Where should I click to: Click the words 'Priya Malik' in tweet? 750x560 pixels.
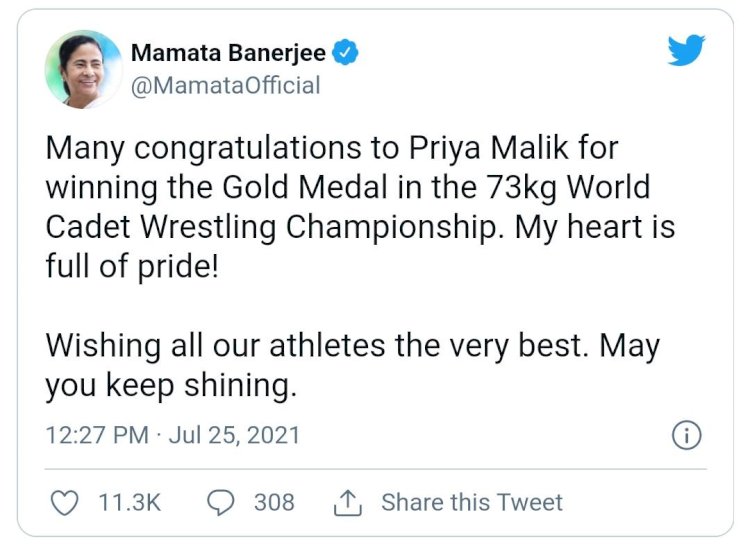pyautogui.click(x=489, y=148)
